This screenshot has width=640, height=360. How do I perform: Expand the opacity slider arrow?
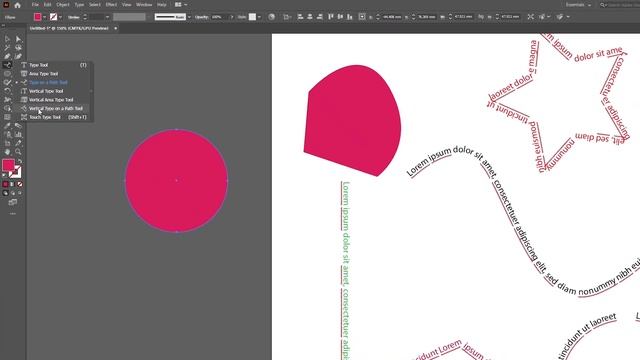tap(232, 17)
